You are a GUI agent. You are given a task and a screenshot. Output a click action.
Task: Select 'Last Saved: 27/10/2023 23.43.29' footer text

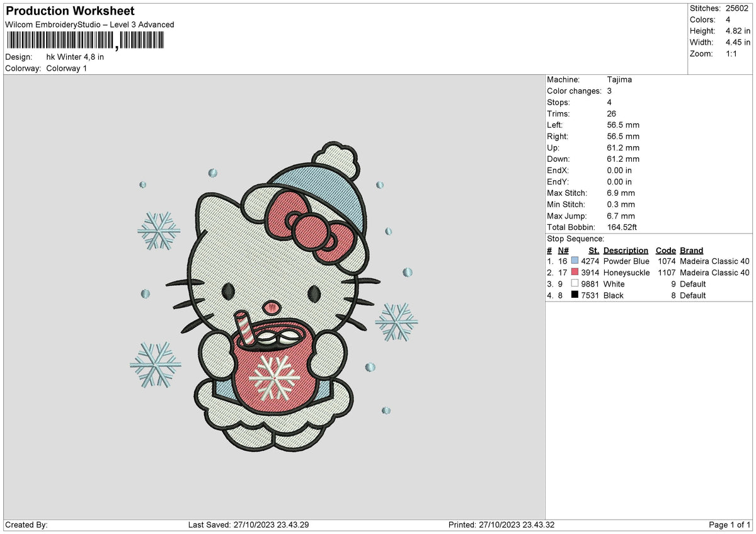pyautogui.click(x=248, y=525)
